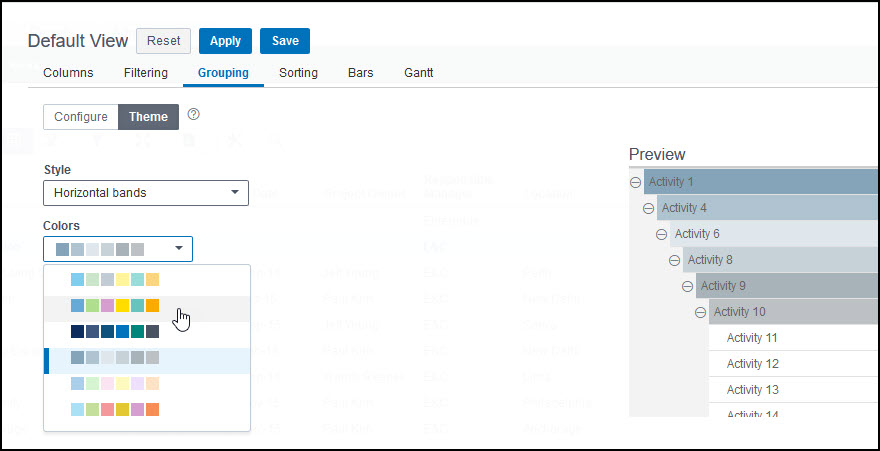880x451 pixels.
Task: Select the Theme toggle button
Action: [148, 117]
